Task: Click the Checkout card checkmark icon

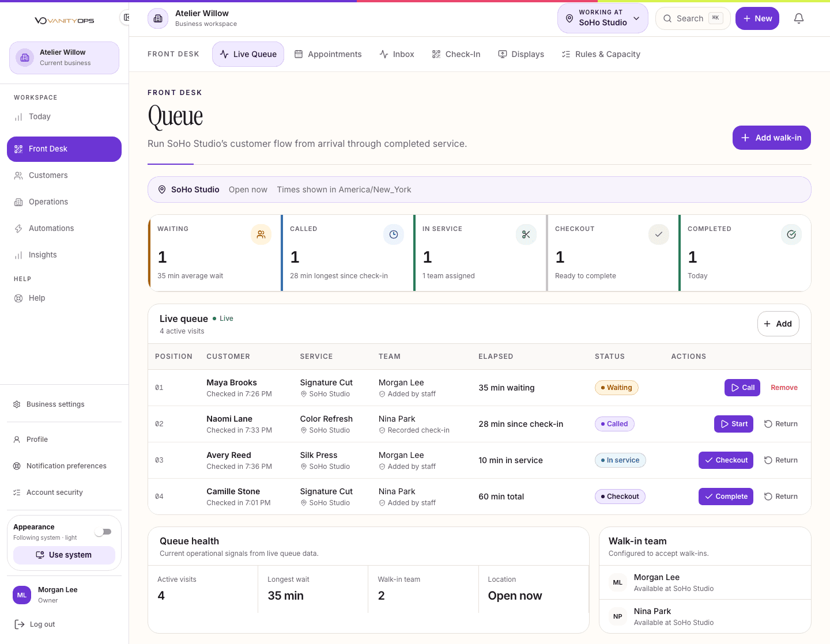Action: tap(659, 234)
